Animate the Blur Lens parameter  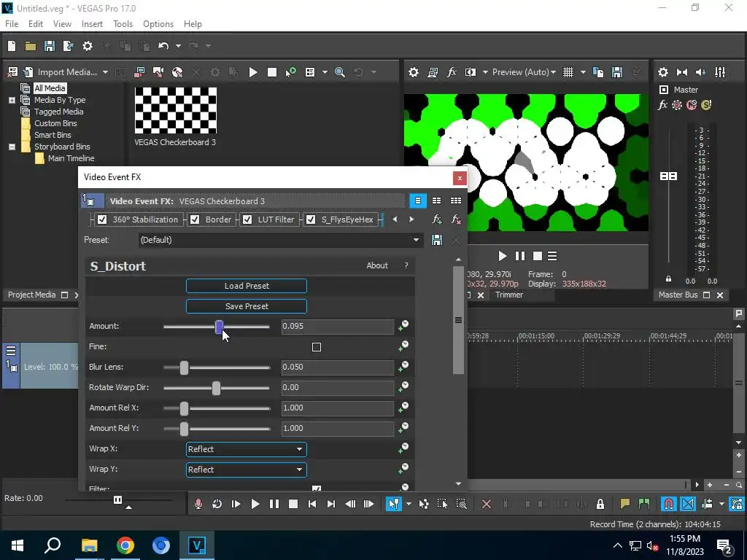(403, 367)
